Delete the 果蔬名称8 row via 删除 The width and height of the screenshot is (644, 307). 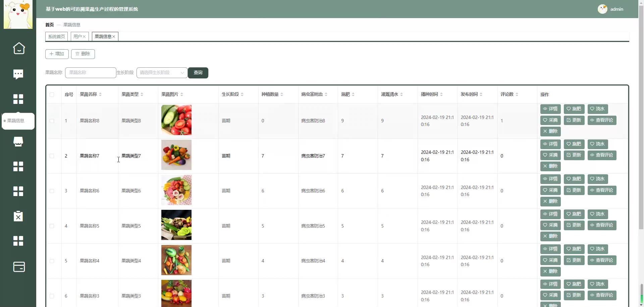pos(550,131)
